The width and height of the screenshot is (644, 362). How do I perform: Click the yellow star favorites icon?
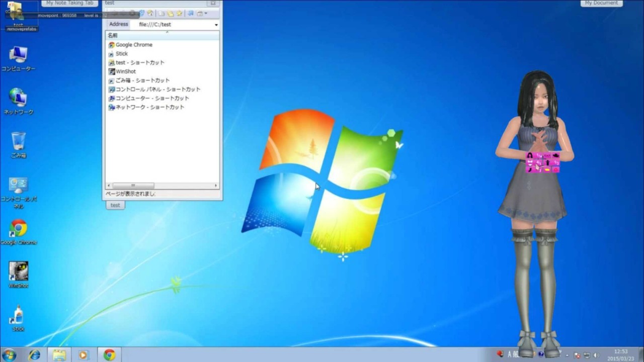pyautogui.click(x=179, y=14)
